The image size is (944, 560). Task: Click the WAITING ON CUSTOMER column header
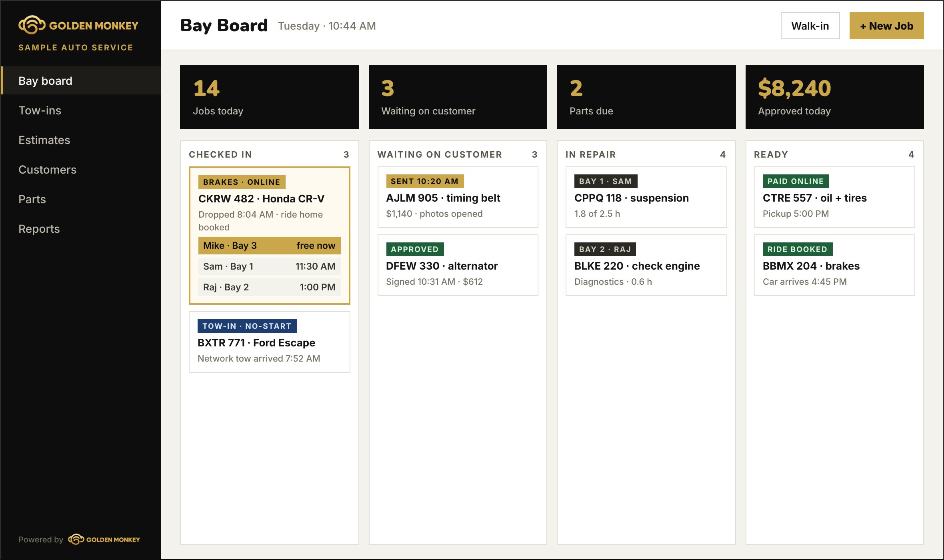click(440, 154)
